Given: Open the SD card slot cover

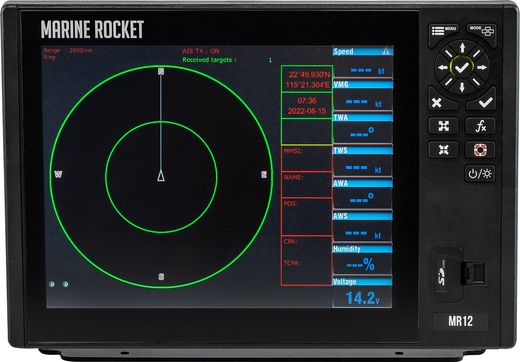Looking at the screenshot, I should [447, 273].
